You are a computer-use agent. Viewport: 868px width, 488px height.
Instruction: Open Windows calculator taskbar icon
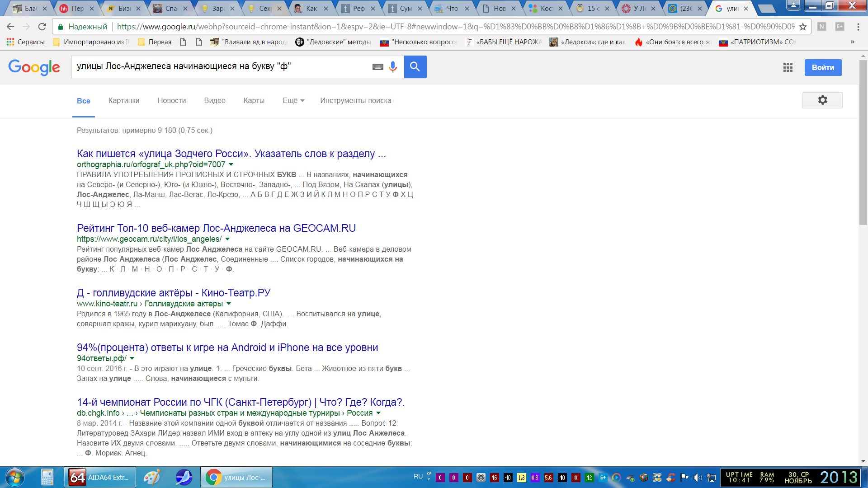47,477
